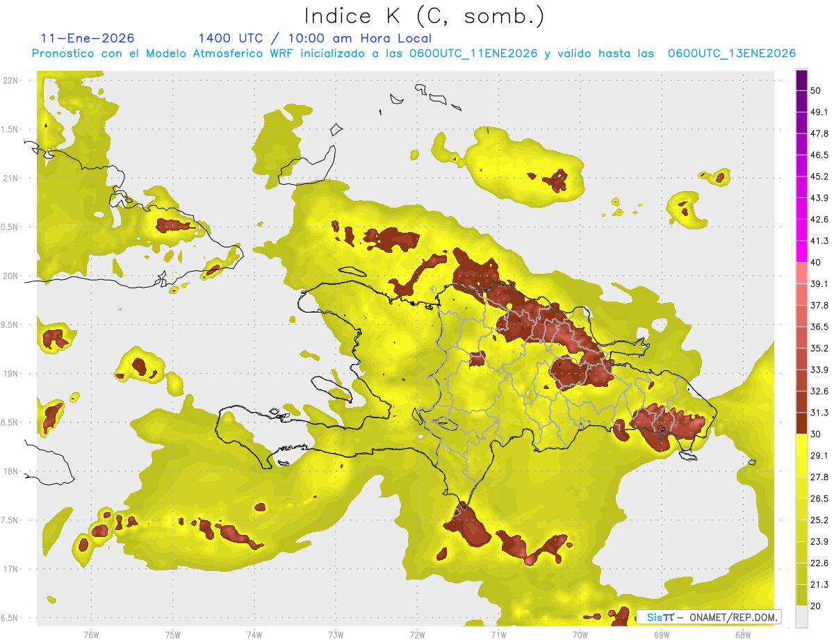The height and width of the screenshot is (644, 834).
Task: Click the dark purple legend swatch above 50
Action: [801, 81]
